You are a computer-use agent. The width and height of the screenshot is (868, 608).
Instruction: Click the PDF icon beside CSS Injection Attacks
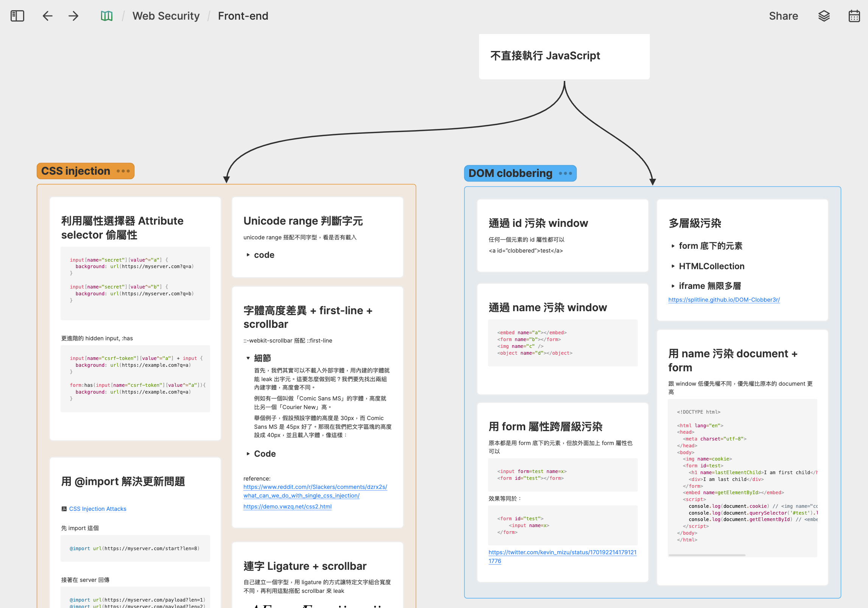point(64,509)
